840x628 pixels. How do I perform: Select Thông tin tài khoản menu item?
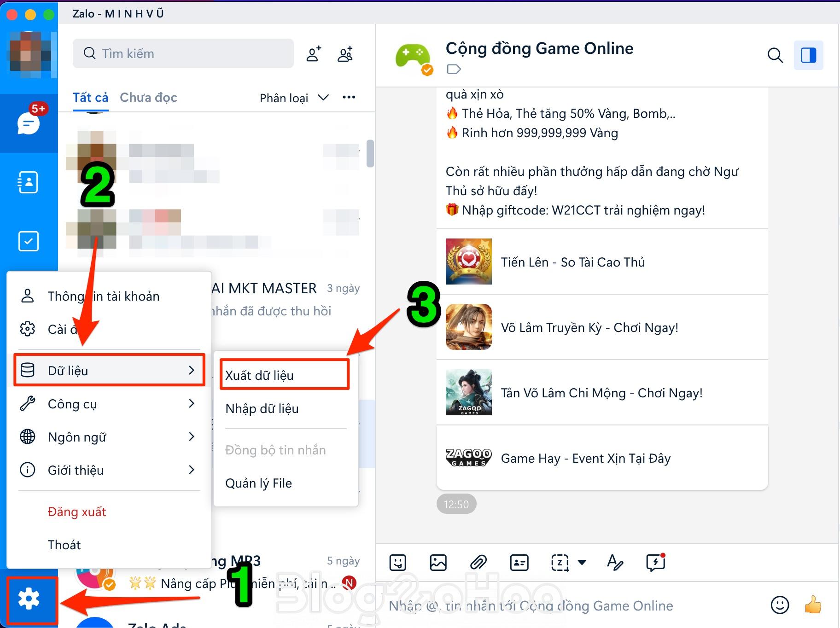click(x=109, y=296)
